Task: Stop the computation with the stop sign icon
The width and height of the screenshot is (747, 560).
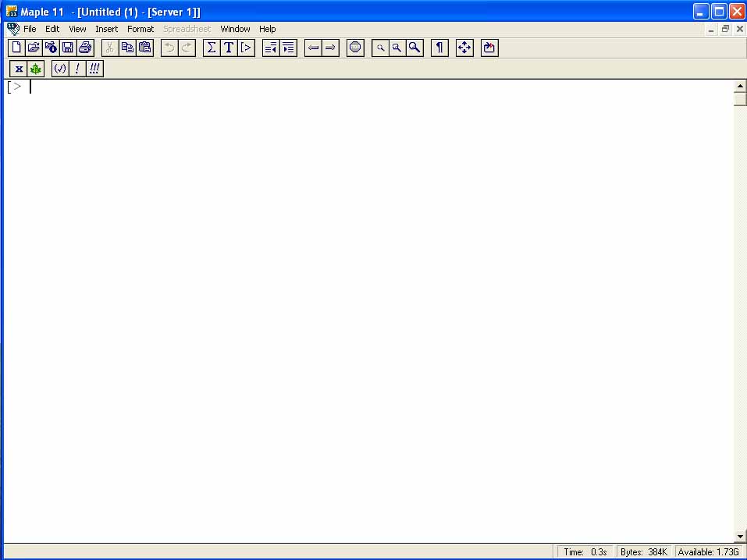Action: pos(355,48)
